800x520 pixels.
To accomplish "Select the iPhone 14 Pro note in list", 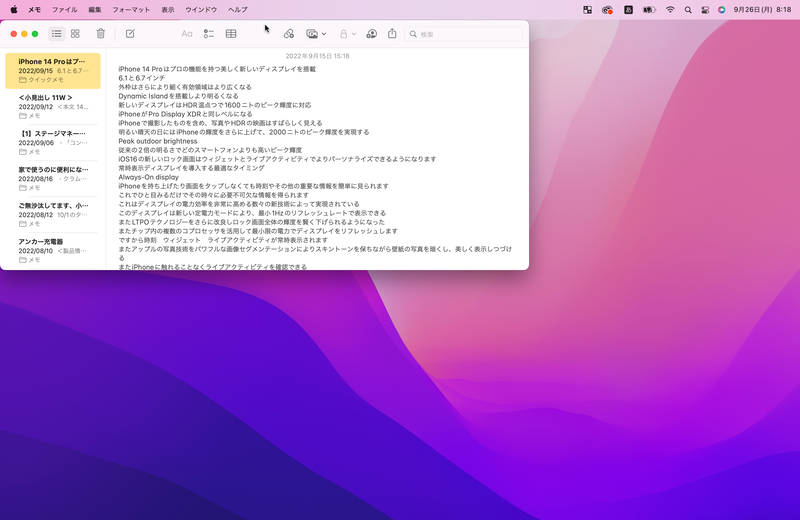I will click(x=53, y=70).
